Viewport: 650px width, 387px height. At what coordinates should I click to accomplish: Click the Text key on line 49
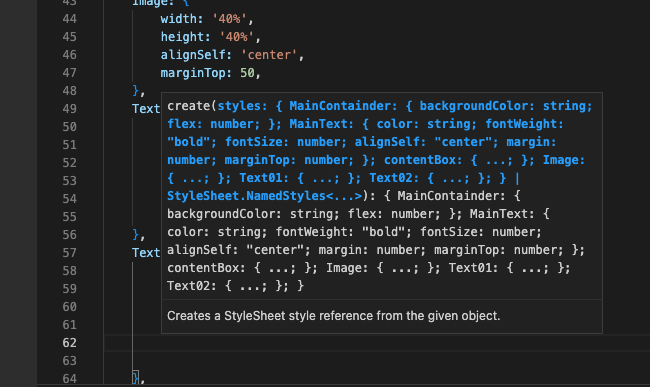146,109
